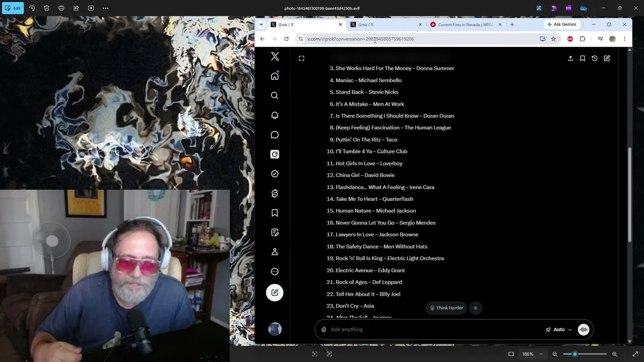The image size is (644, 362).
Task: Open Clipchamp icon in Photos title bar
Action: pos(569,8)
